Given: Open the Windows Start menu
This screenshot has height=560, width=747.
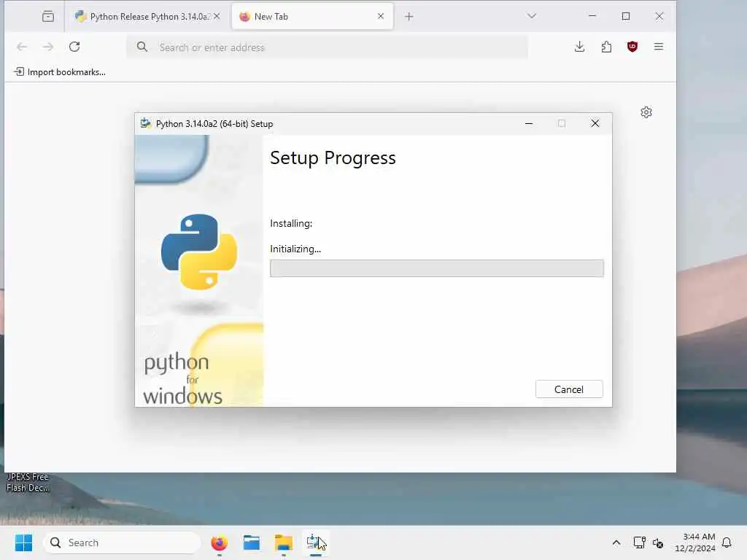Looking at the screenshot, I should [x=24, y=542].
